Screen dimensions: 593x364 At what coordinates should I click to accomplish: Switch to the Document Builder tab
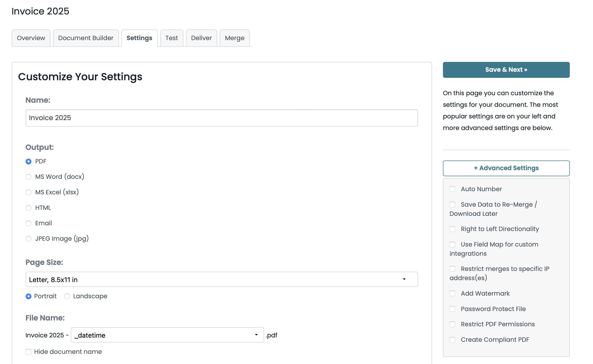[86, 38]
